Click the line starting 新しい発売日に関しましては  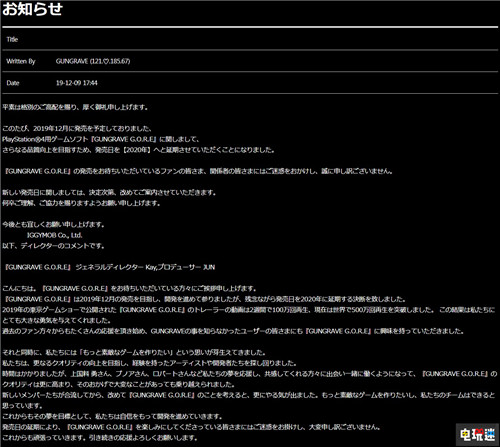[109, 193]
